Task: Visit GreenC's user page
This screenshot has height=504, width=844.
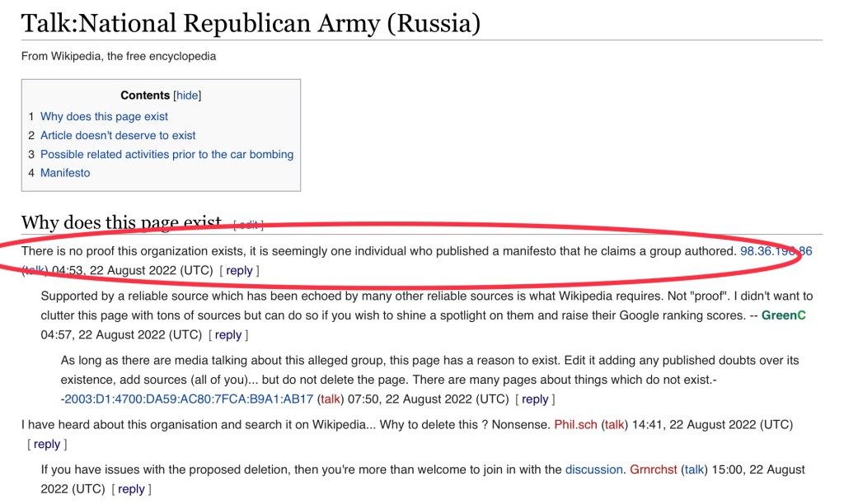Action: 783,315
